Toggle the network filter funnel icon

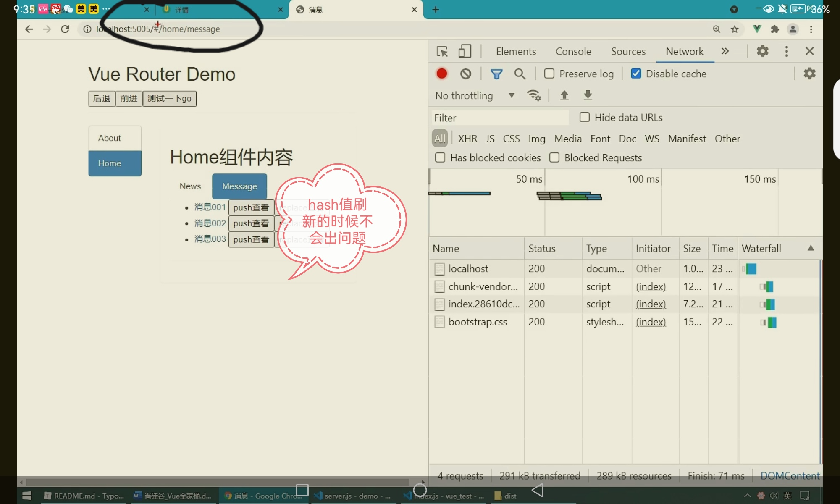(496, 74)
